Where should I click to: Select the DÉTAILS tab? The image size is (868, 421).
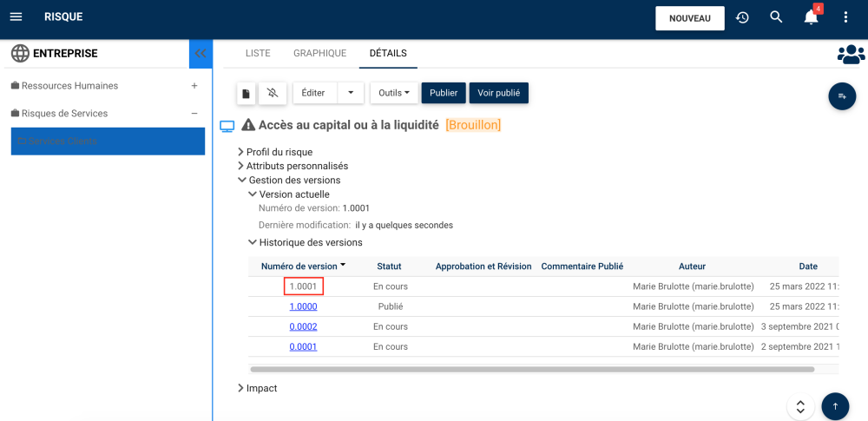(388, 53)
